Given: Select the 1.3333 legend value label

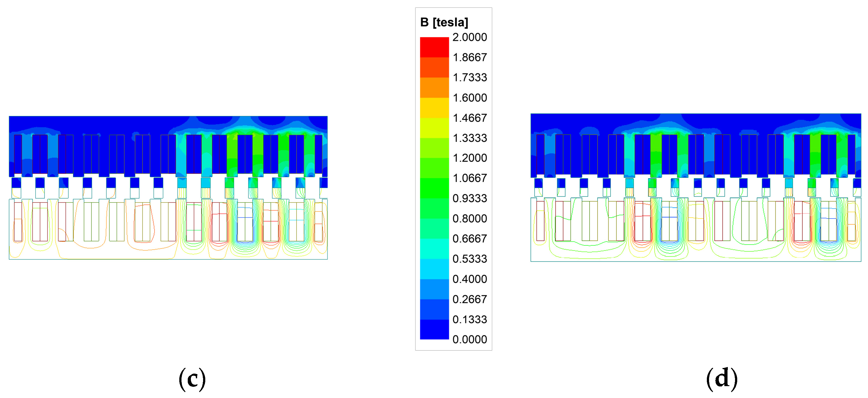Looking at the screenshot, I should tap(469, 138).
